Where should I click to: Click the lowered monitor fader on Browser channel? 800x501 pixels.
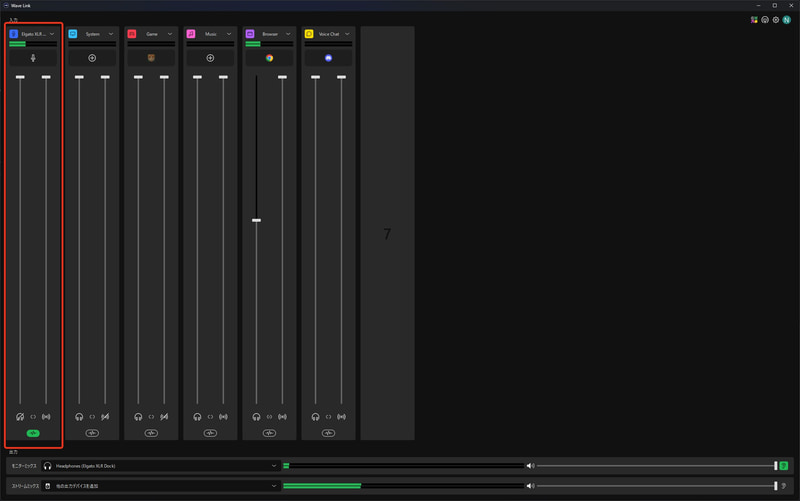[x=257, y=220]
